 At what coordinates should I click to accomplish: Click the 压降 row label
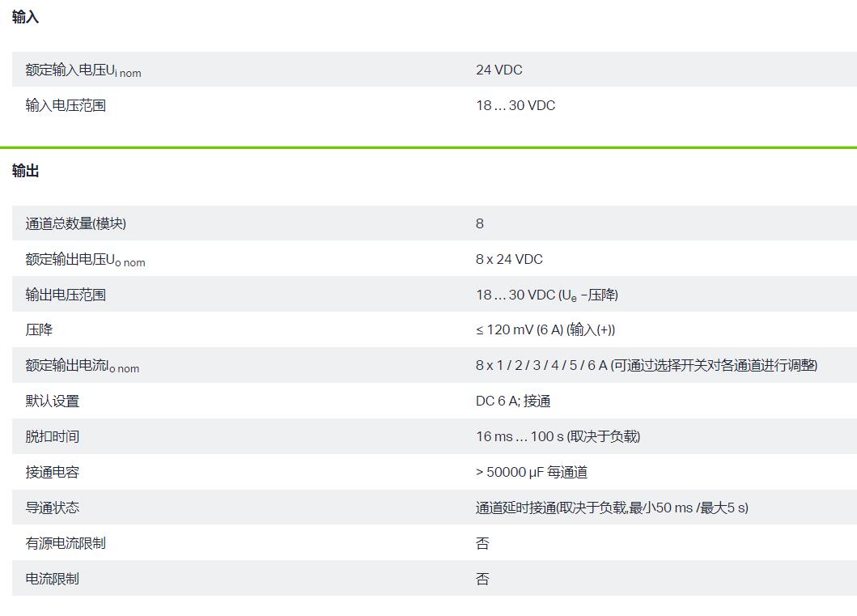pyautogui.click(x=39, y=329)
